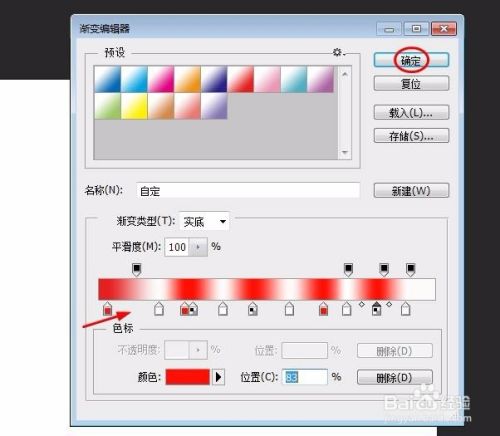The height and width of the screenshot is (436, 500).
Task: Select the leftmost red color stop
Action: click(x=107, y=309)
